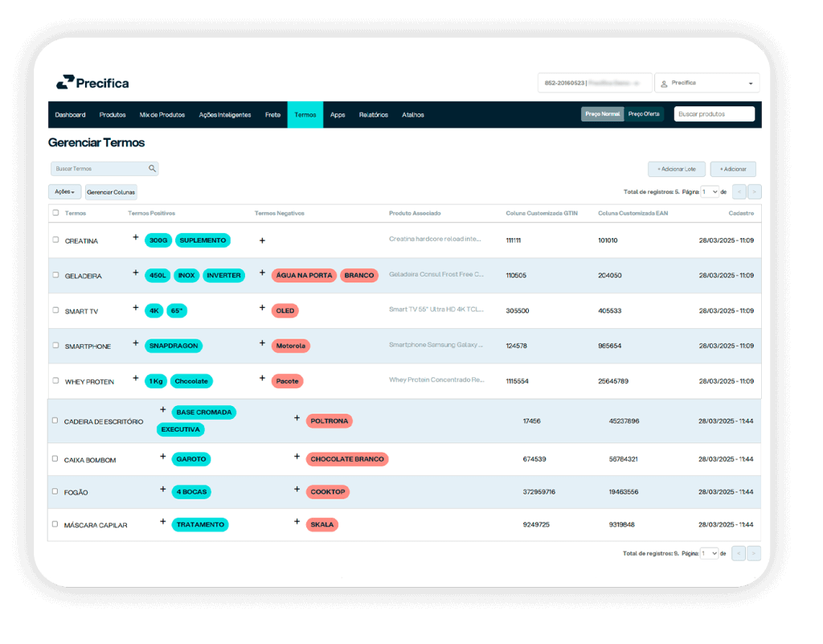Toggle the select-all checkbox in header

click(x=55, y=213)
